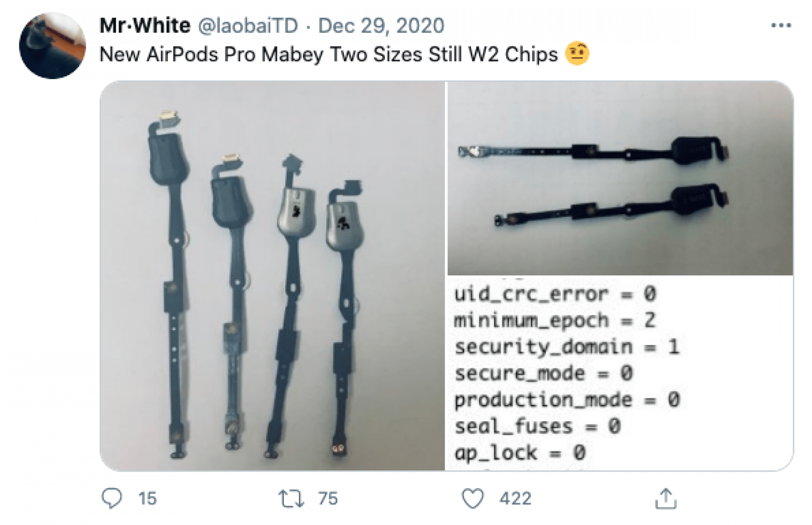Screen dimensions: 812x525
Task: Click the reply count 15
Action: (x=147, y=498)
